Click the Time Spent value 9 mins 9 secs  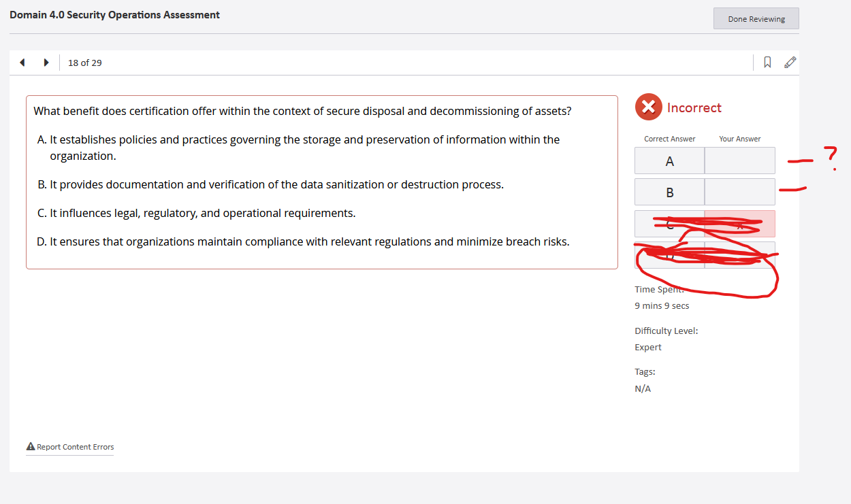click(x=662, y=305)
